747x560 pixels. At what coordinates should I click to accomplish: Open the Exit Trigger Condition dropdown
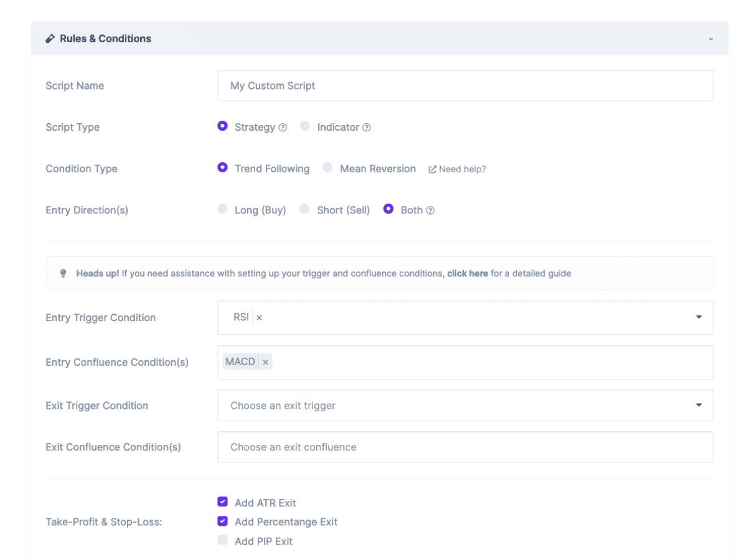[x=465, y=405]
